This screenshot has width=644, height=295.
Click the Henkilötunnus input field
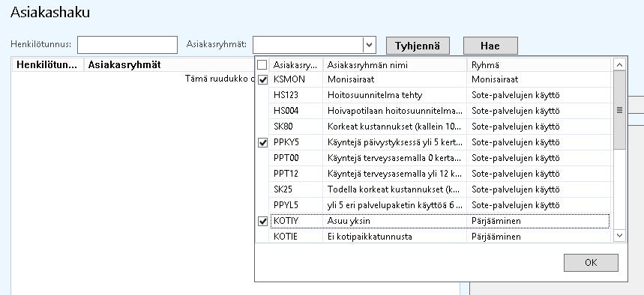click(x=127, y=45)
